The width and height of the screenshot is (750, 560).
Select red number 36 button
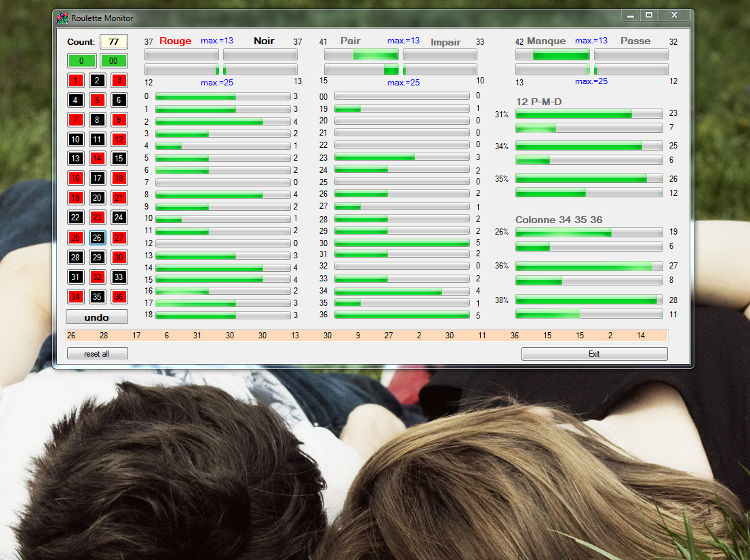pyautogui.click(x=119, y=296)
